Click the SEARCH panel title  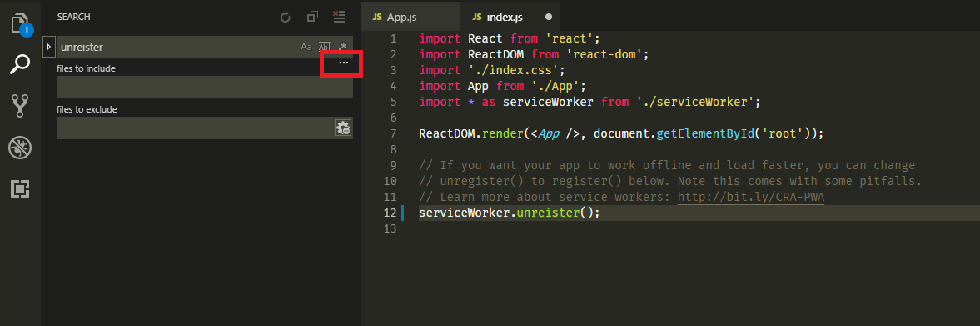[x=74, y=17]
